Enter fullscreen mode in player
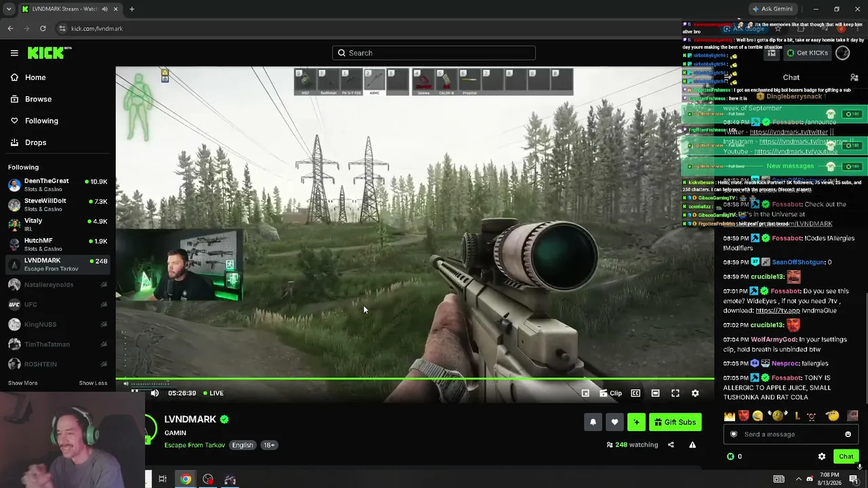The height and width of the screenshot is (488, 868). [675, 393]
